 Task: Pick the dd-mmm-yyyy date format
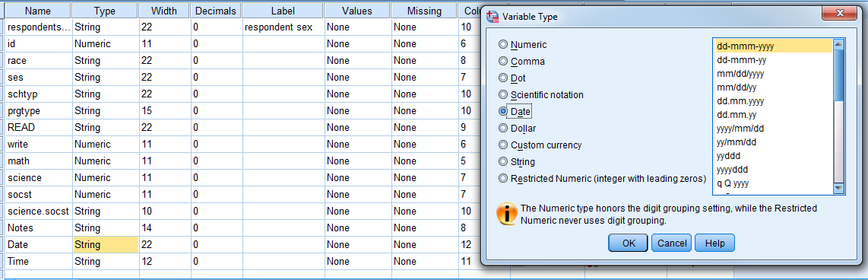[774, 46]
